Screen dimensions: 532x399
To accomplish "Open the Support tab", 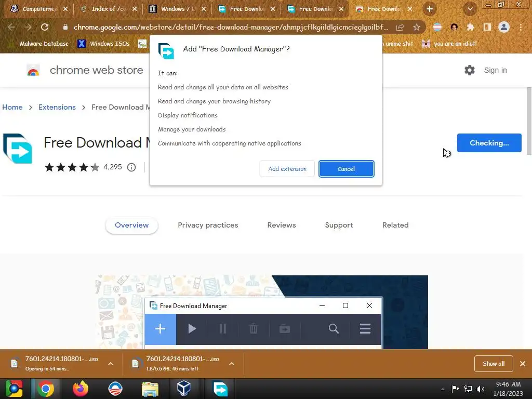I will (x=339, y=225).
